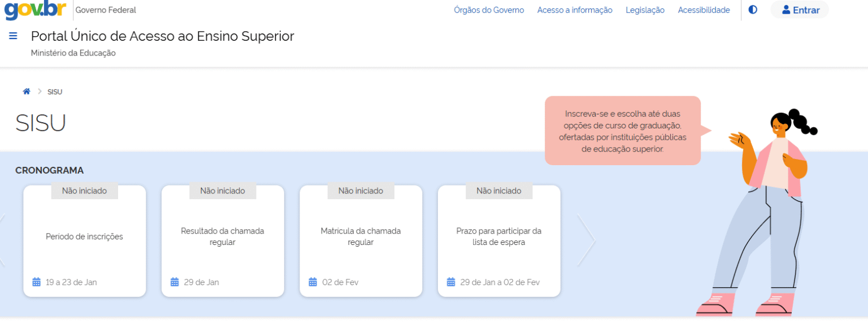Open Resultado da chamada regular card
Image resolution: width=868 pixels, height=327 pixels.
223,240
